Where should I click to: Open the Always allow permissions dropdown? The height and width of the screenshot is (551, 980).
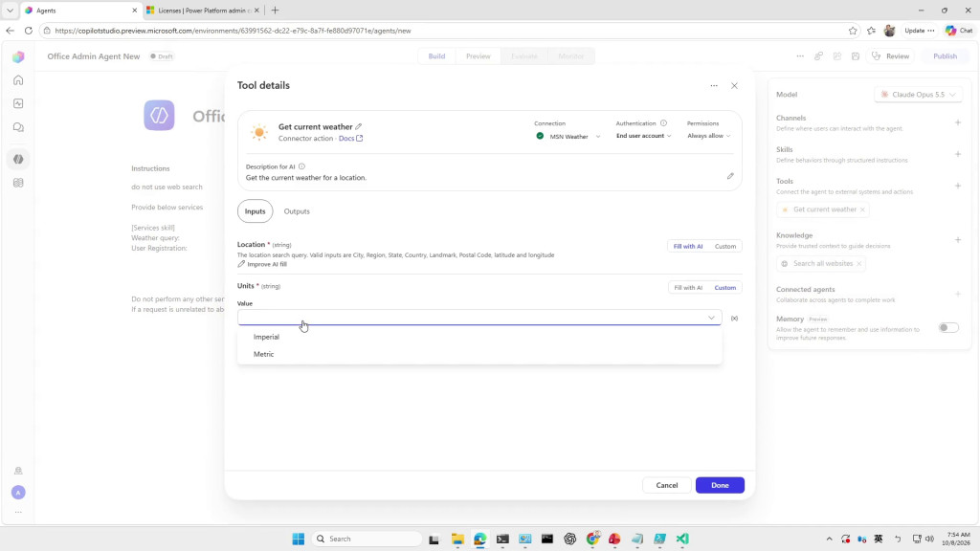[708, 136]
